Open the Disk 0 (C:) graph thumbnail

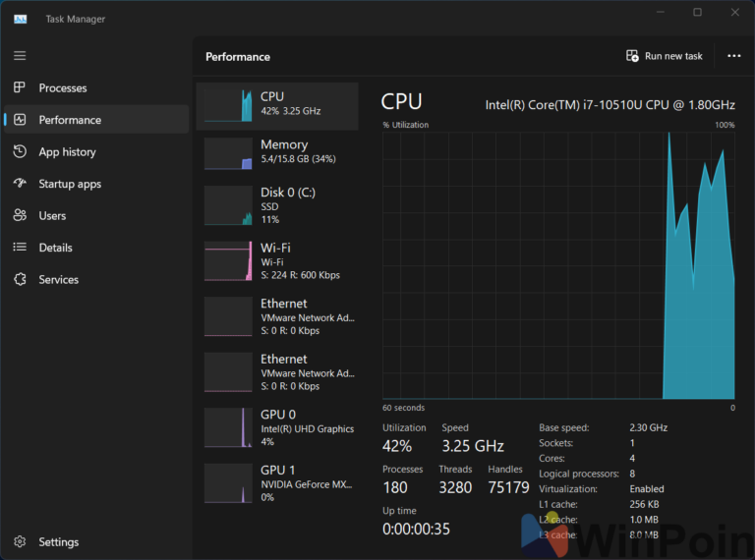[x=228, y=206]
